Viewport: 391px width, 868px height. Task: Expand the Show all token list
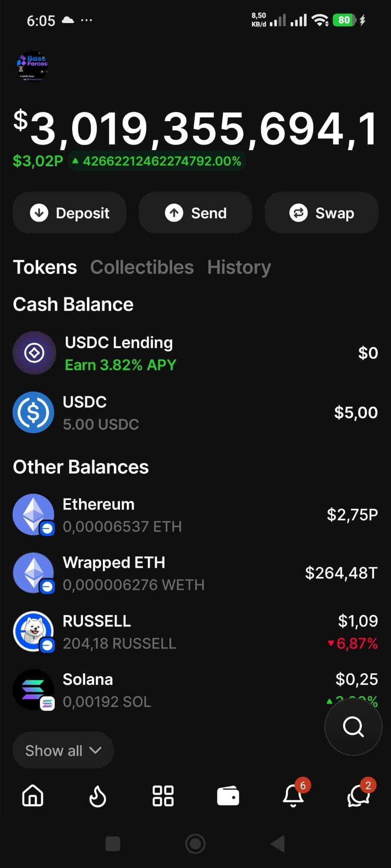pyautogui.click(x=63, y=750)
